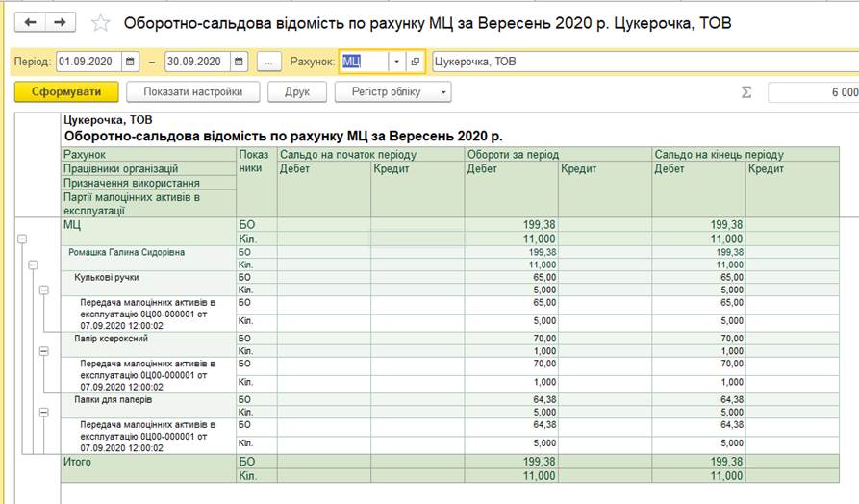Focus the organization field Цукерочка, ТОВ
The image size is (859, 504).
click(x=635, y=62)
